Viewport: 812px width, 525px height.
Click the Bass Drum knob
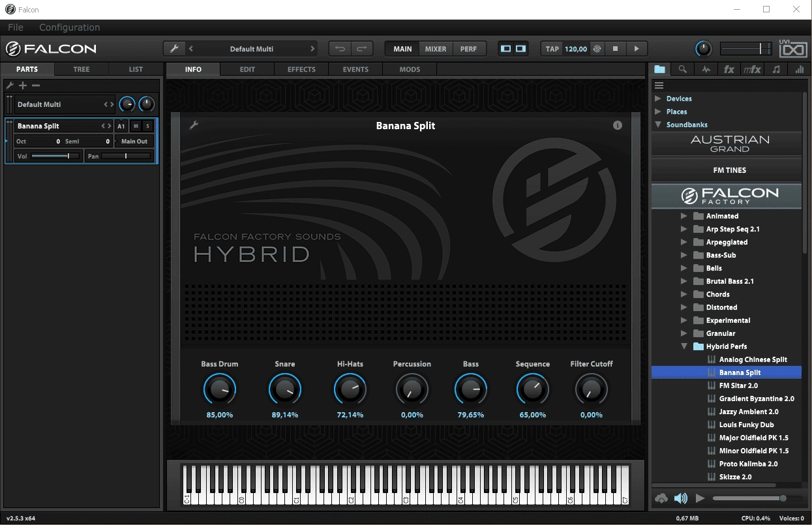click(x=220, y=390)
